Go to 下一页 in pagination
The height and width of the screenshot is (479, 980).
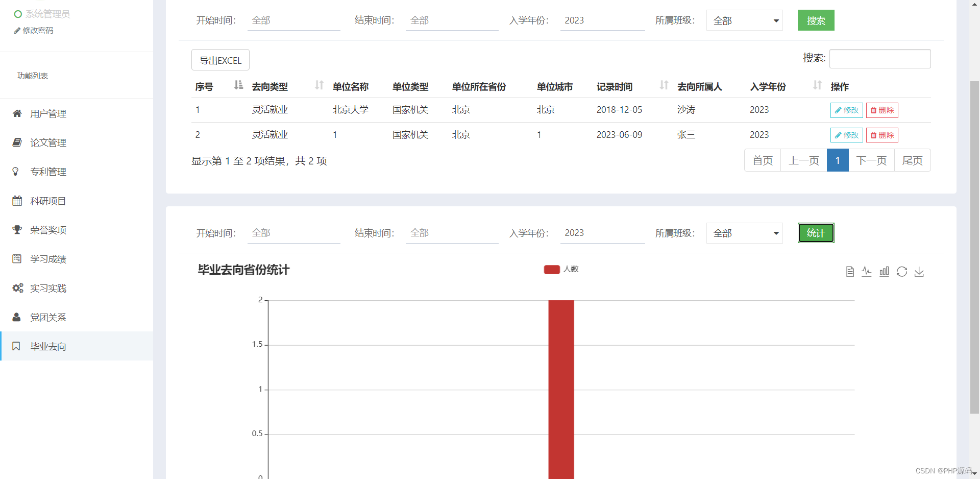871,160
